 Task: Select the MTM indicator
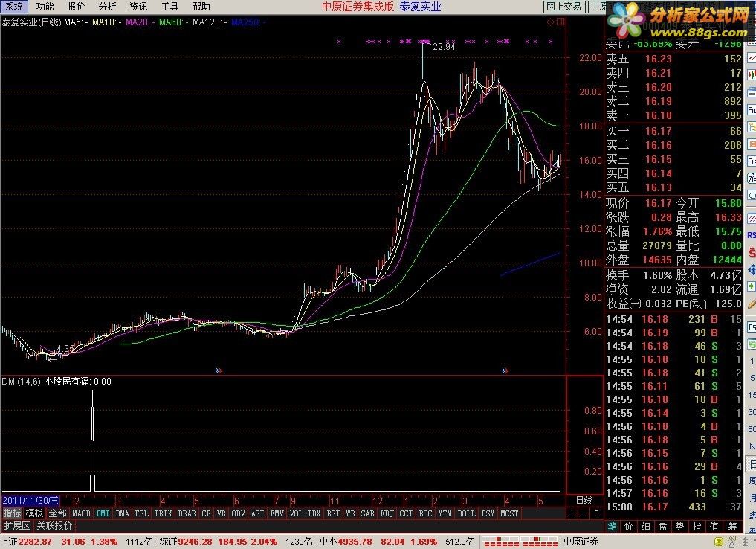point(445,513)
